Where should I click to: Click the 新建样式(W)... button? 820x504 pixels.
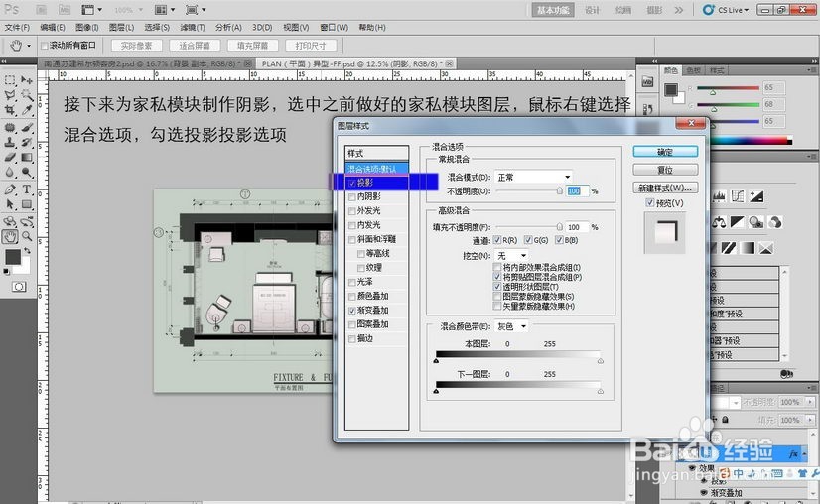tap(665, 188)
